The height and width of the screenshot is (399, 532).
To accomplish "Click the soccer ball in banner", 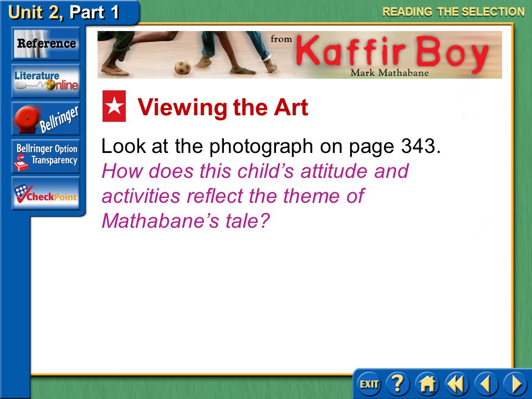I will point(183,67).
